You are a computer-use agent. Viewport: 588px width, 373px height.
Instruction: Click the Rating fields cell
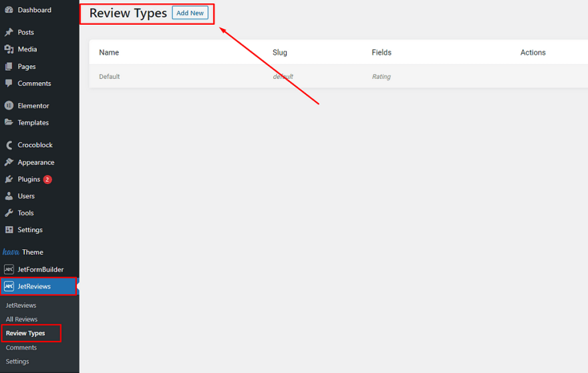pos(382,77)
